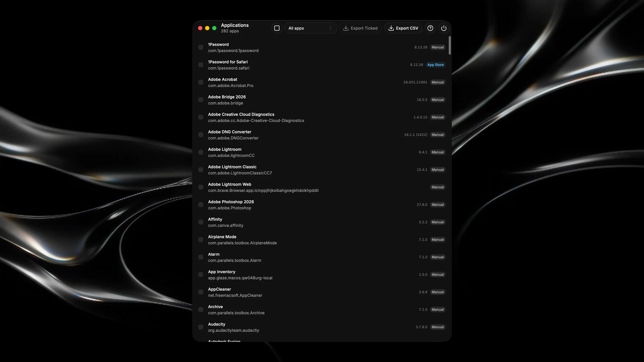
Task: Click the App Store badge for 1Password for Safari
Action: tap(435, 65)
